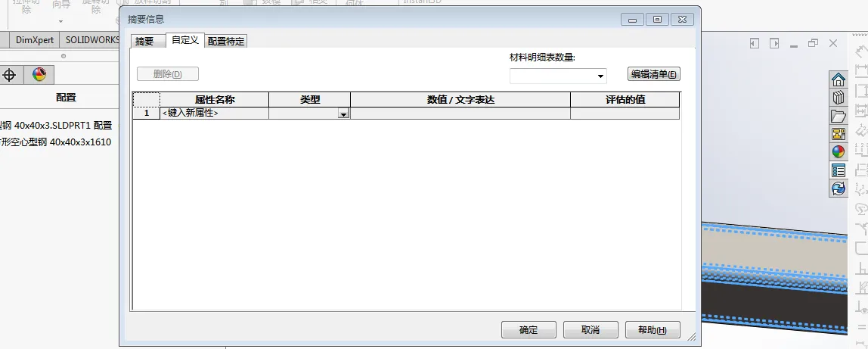Screen dimensions: 868x349
Task: Maximize the Summary Information dialog
Action: point(657,20)
